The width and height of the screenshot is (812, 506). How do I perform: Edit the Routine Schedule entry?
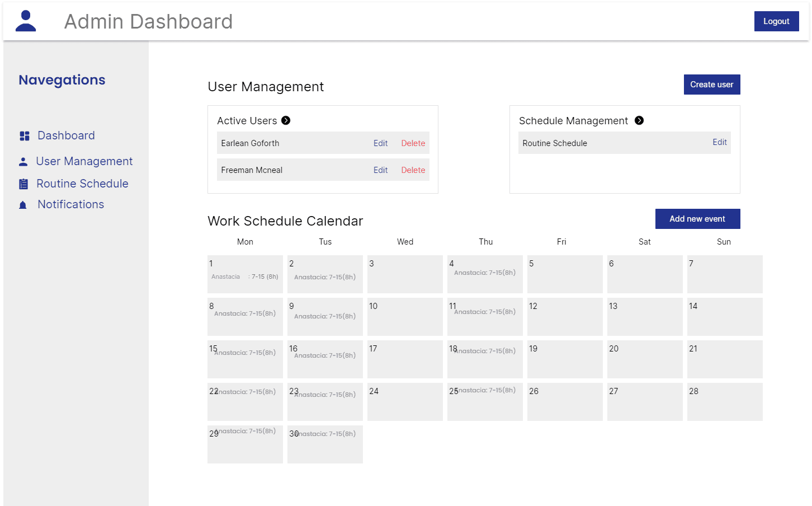(720, 142)
